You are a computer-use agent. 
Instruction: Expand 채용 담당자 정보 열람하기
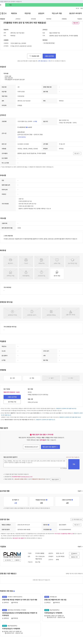[50, 447]
